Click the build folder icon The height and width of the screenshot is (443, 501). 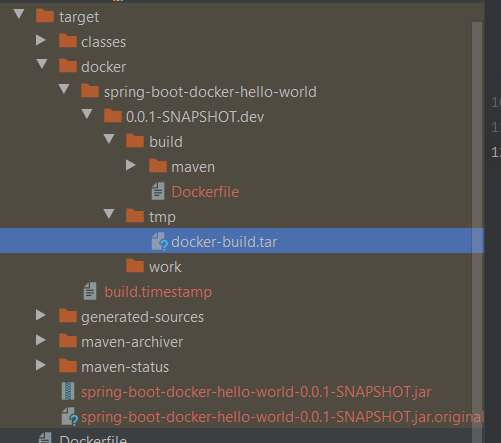(x=135, y=141)
